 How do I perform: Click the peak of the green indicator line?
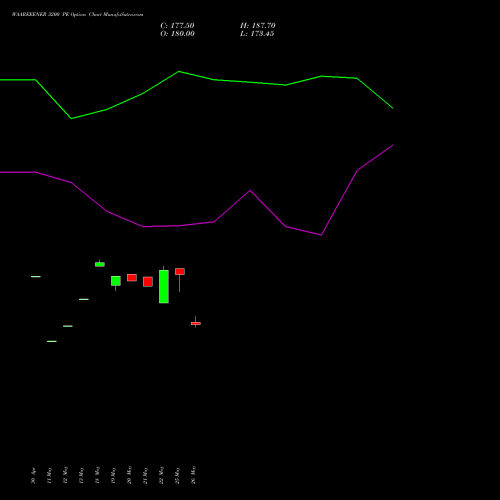pyautogui.click(x=179, y=71)
